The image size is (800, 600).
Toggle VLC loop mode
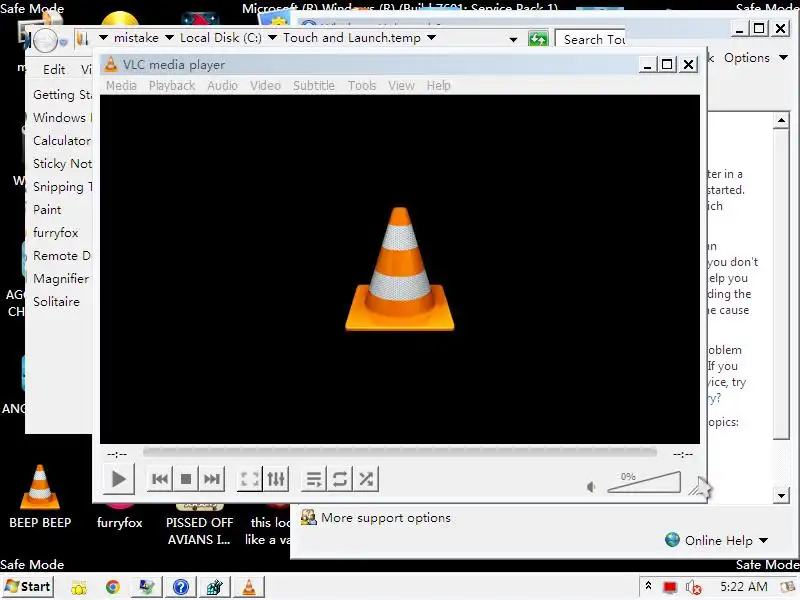pos(340,479)
